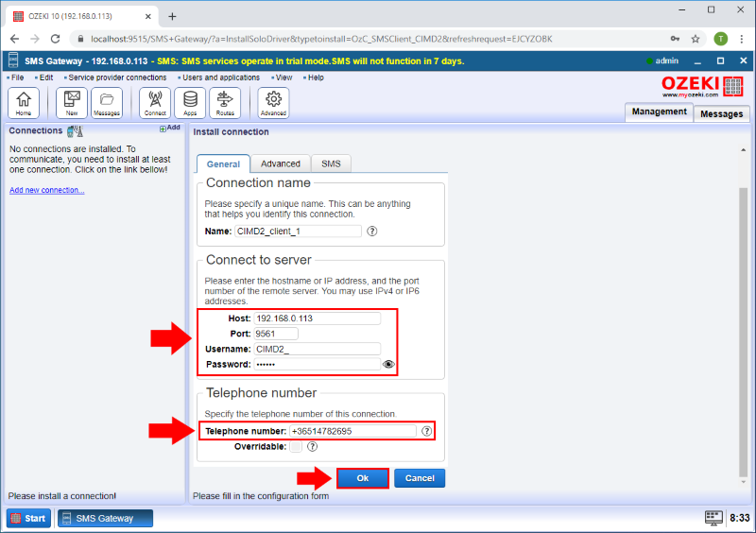Open the Messages folder toolbar icon
The image size is (756, 533).
coord(107,103)
